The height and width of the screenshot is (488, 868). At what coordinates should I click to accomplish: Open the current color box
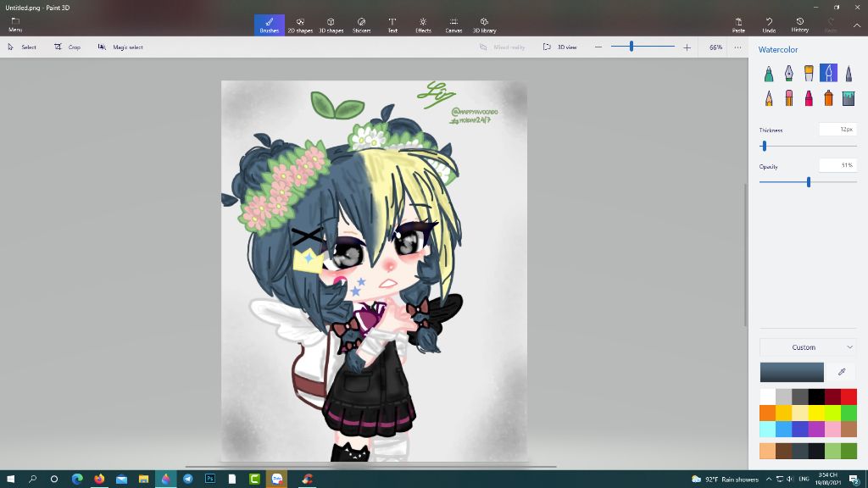point(792,372)
